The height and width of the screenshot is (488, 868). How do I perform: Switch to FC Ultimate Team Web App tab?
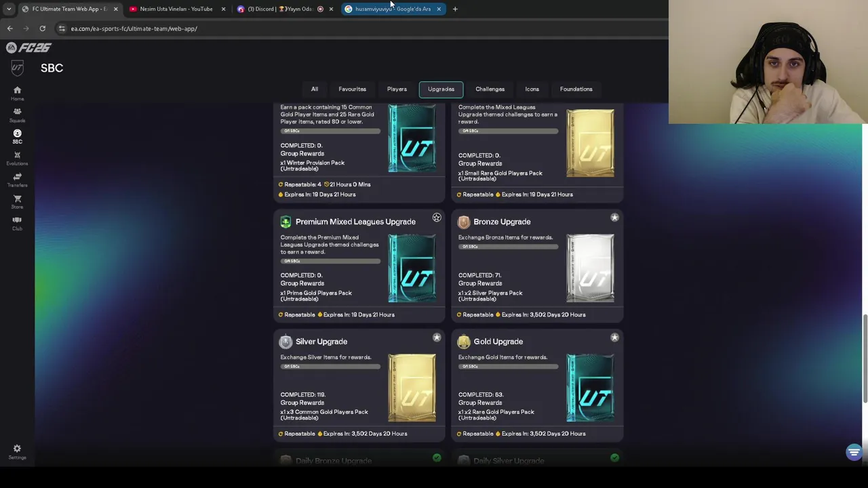69,9
